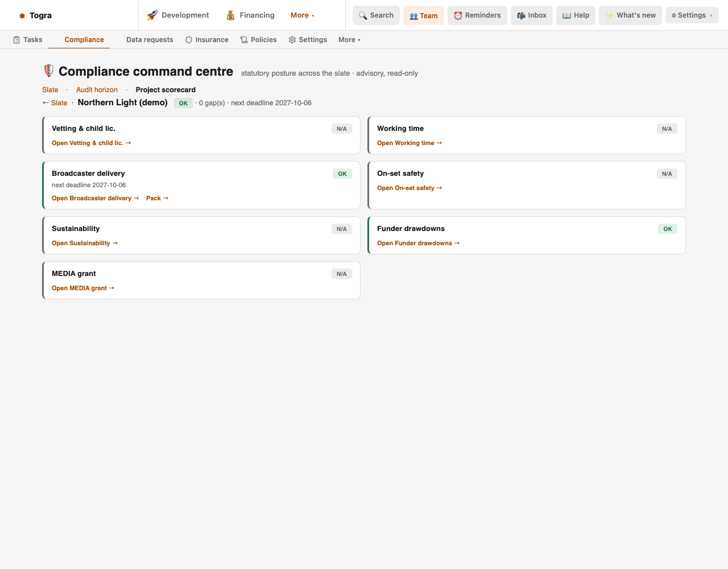The width and height of the screenshot is (728, 569).
Task: Click the OK badge next to Northern Light
Action: click(x=183, y=104)
